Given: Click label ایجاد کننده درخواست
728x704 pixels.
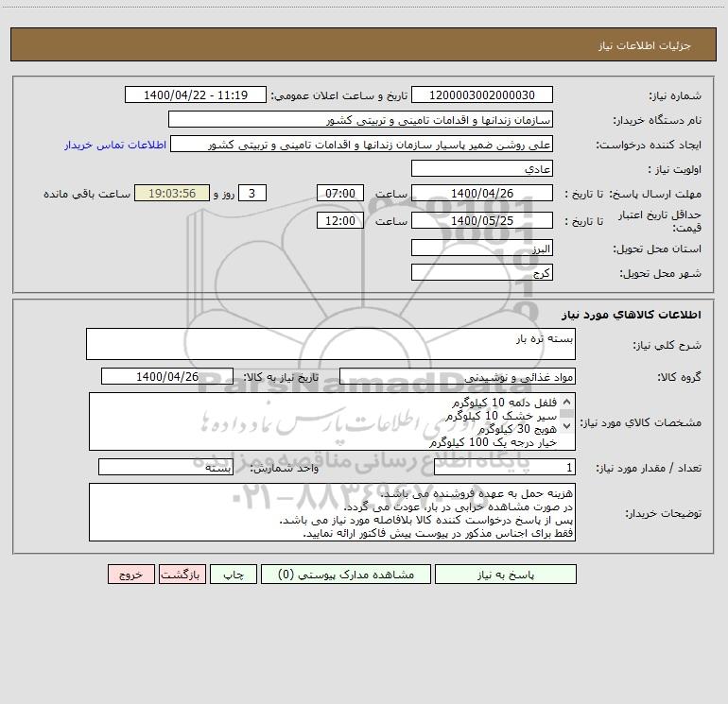Looking at the screenshot, I should (649, 145).
